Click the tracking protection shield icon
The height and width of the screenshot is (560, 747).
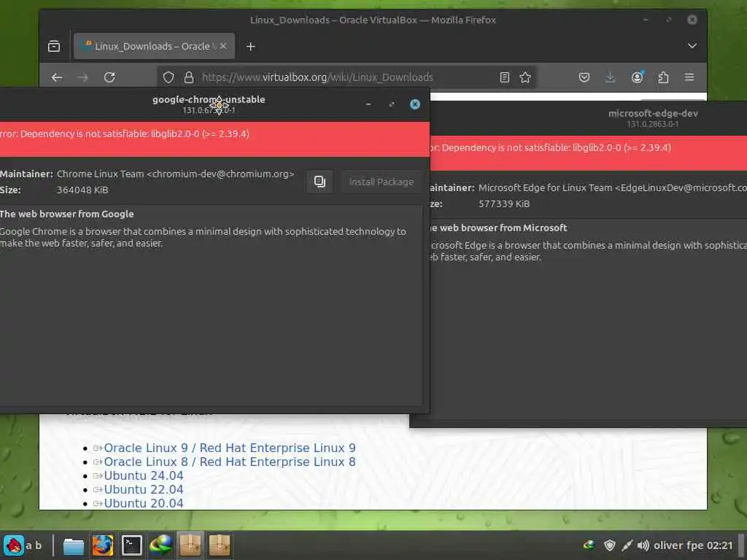[169, 77]
